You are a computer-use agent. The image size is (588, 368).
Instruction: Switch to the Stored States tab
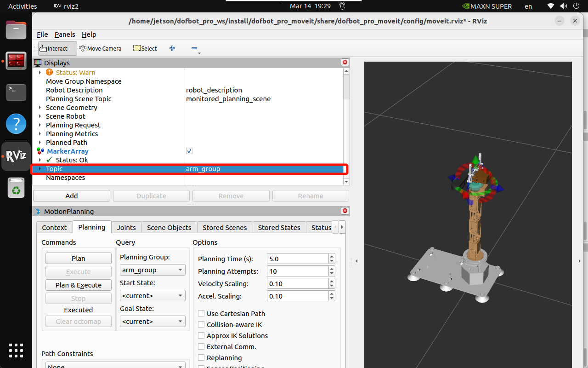(x=279, y=227)
